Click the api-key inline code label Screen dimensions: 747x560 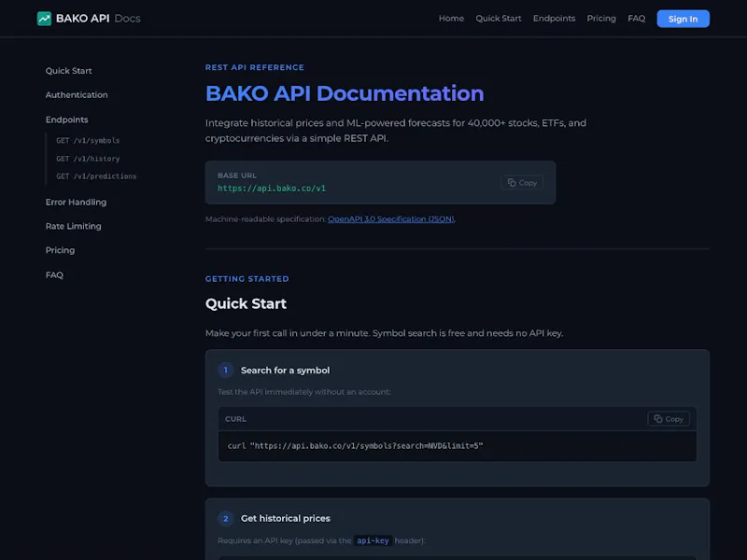pyautogui.click(x=373, y=540)
